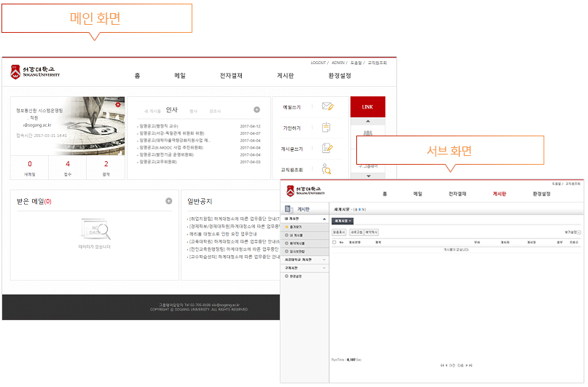The image size is (588, 387).
Task: Open 홈 in sub screen navigation
Action: tap(385, 194)
